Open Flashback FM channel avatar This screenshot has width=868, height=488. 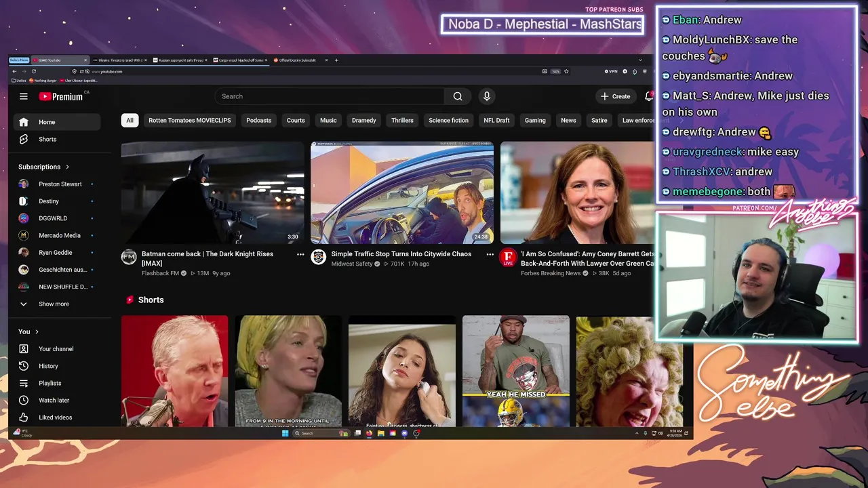coord(129,257)
